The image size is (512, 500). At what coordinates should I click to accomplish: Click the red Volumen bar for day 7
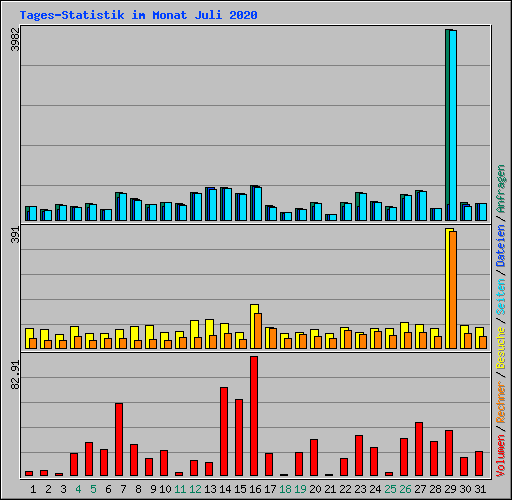[119, 439]
